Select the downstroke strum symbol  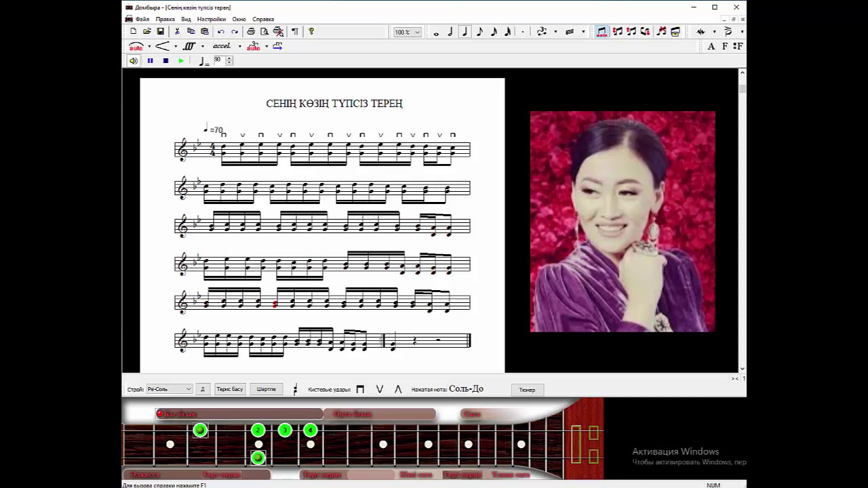click(x=360, y=389)
